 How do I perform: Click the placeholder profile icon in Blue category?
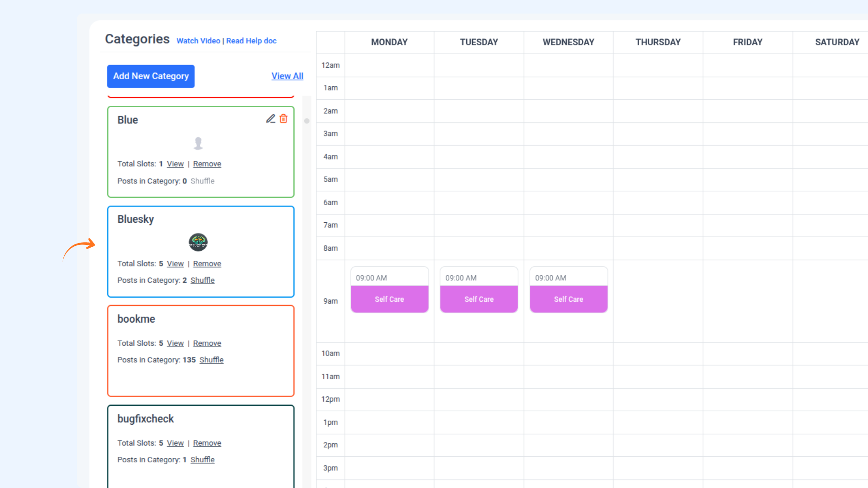tap(198, 143)
